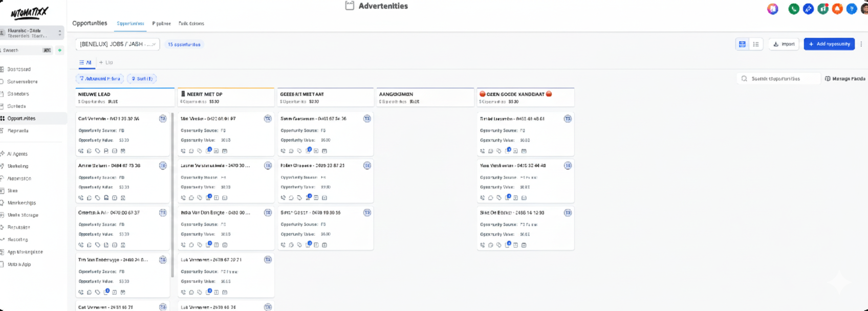Click owner avatar badge on Tim Van Endemuyge card

point(163,260)
